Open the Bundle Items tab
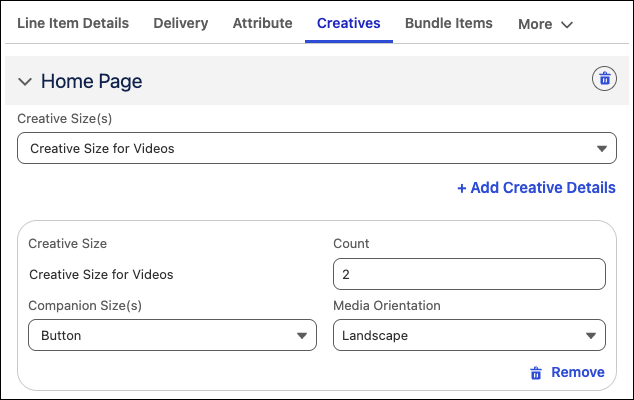 click(x=449, y=23)
